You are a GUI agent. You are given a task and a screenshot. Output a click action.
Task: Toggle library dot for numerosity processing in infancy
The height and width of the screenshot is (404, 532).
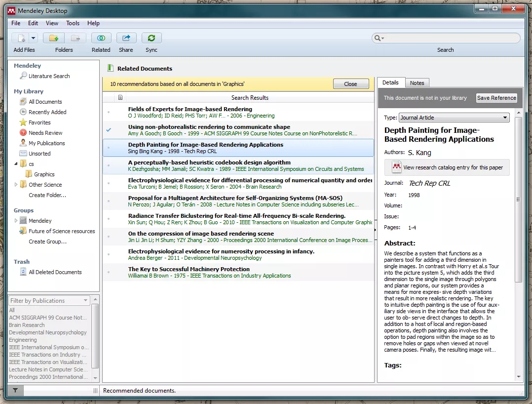pos(109,254)
